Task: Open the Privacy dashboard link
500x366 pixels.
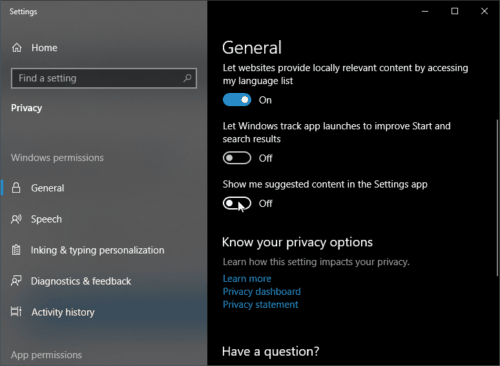Action: click(262, 292)
